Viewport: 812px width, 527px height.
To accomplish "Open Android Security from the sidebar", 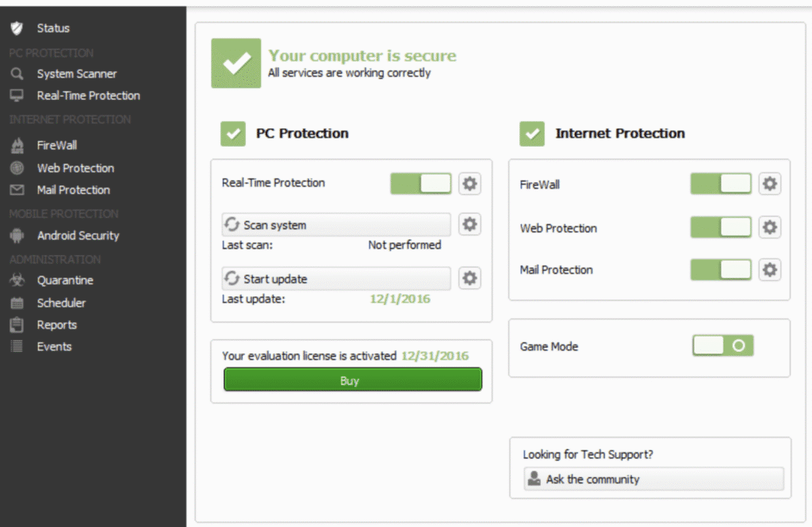I will [77, 235].
